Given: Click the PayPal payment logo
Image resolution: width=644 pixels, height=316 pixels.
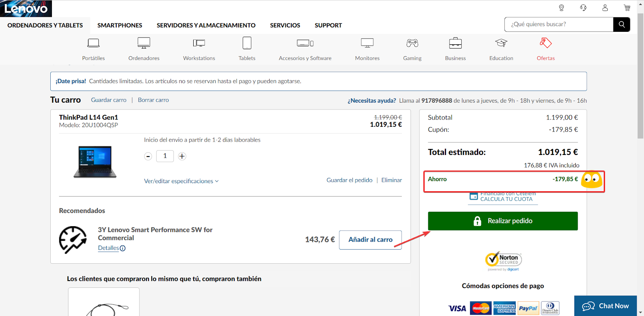Looking at the screenshot, I should 528,308.
